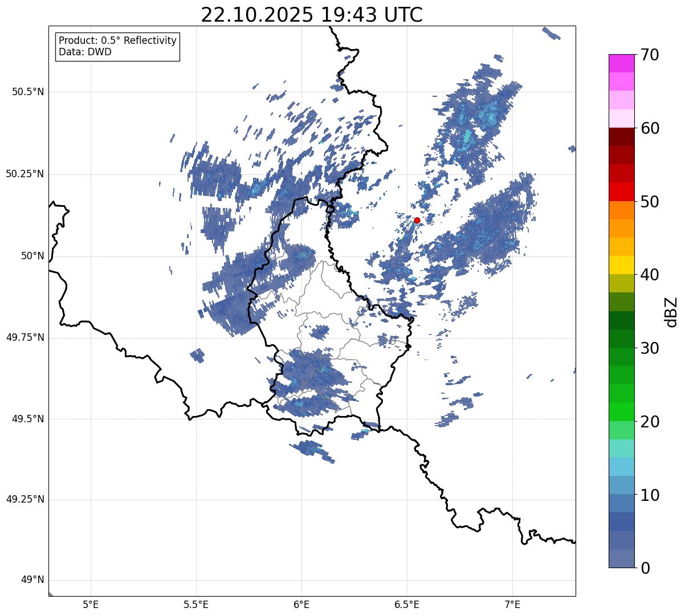Click the colorbar tick label '60'
Viewport: 685px width, 616px height.
(650, 128)
